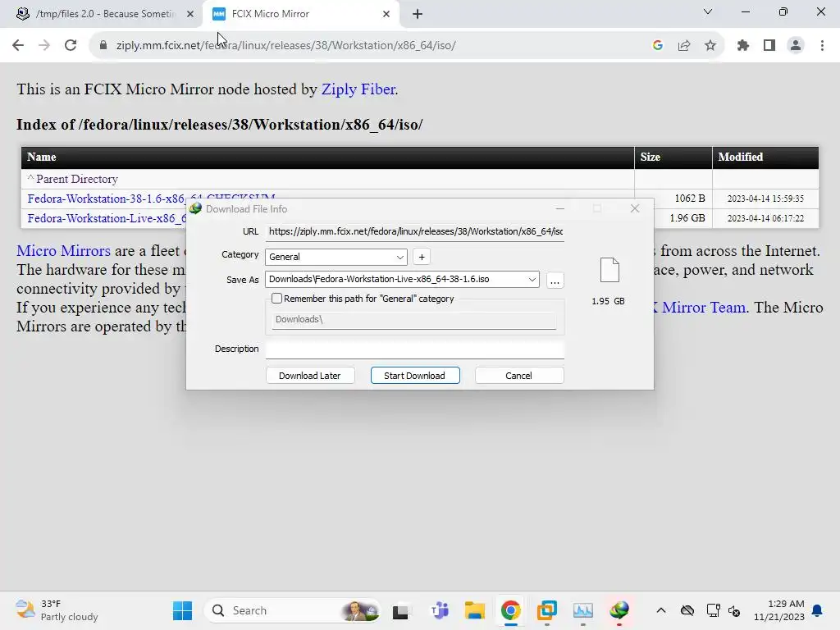Viewport: 840px width, 630px height.
Task: Open the Parent Directory link
Action: point(76,179)
